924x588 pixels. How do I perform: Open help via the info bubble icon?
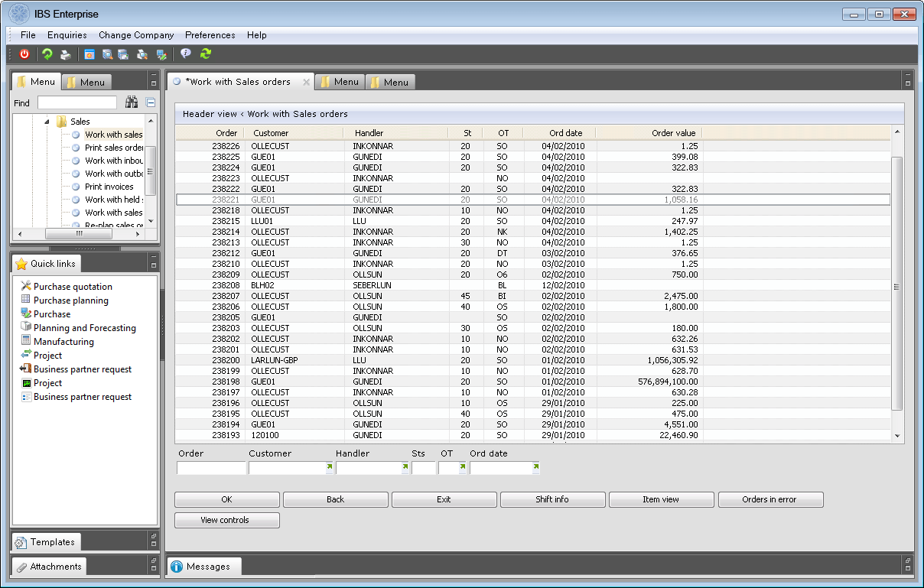(185, 54)
